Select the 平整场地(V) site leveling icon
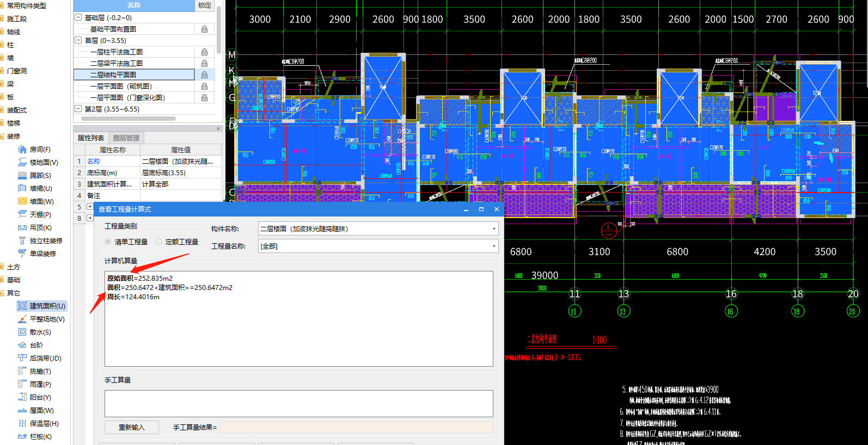This screenshot has height=445, width=868. tap(22, 319)
